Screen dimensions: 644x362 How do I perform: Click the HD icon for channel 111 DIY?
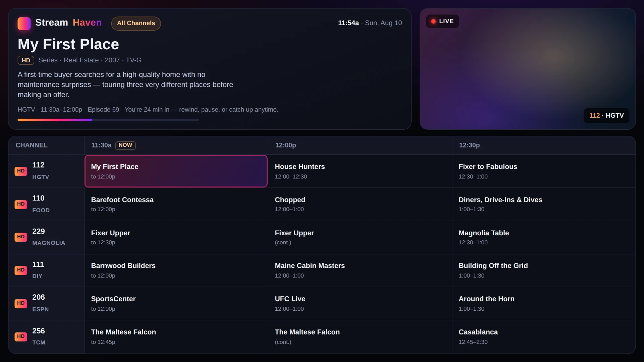(21, 270)
